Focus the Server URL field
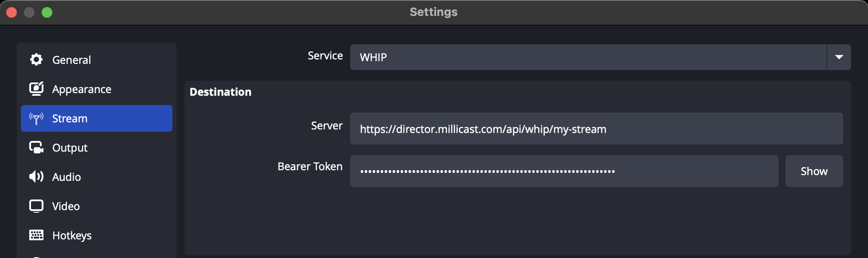Viewport: 868px width, 258px height. pyautogui.click(x=596, y=129)
